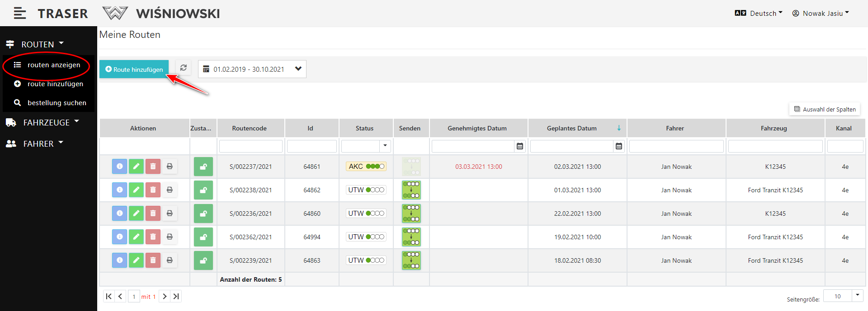Click the hamburger menu icon beside TRASER

coord(19,14)
